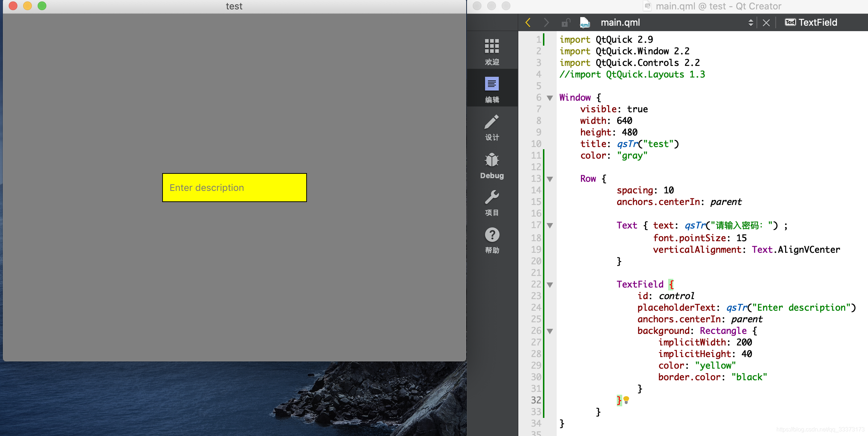Fold the background Rectangle block
This screenshot has height=436, width=868.
pyautogui.click(x=550, y=331)
